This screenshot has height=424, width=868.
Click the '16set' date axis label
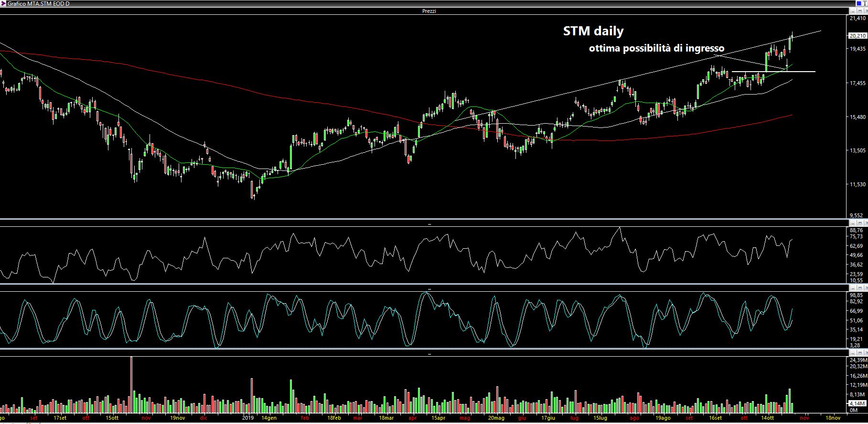(x=715, y=418)
